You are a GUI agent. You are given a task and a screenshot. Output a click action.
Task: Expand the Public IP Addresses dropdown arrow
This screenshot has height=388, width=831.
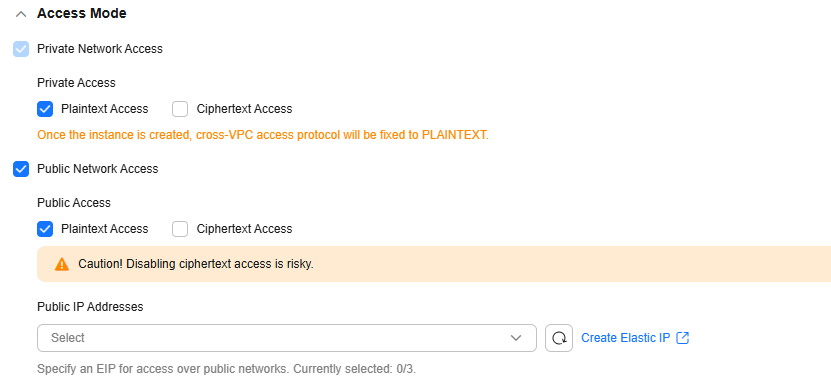pyautogui.click(x=516, y=338)
